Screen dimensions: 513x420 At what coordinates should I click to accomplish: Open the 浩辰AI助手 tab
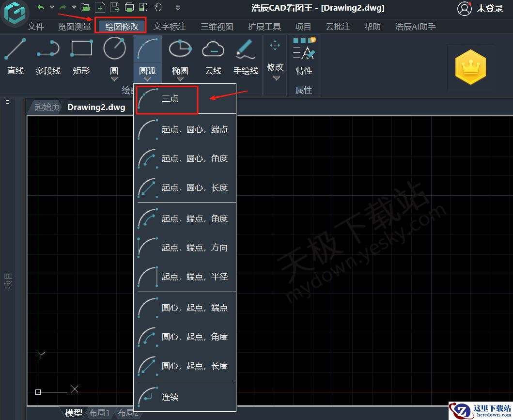(x=416, y=27)
